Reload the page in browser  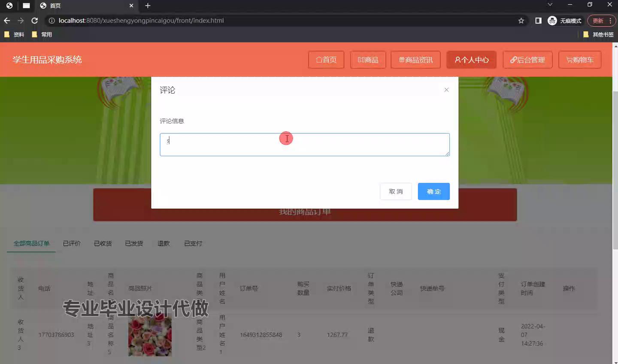35,21
